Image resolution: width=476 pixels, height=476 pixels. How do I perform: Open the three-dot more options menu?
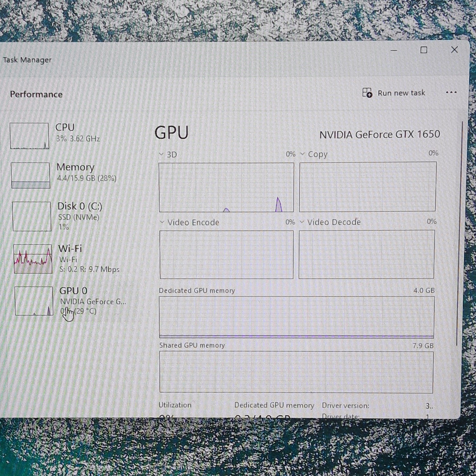pyautogui.click(x=451, y=92)
